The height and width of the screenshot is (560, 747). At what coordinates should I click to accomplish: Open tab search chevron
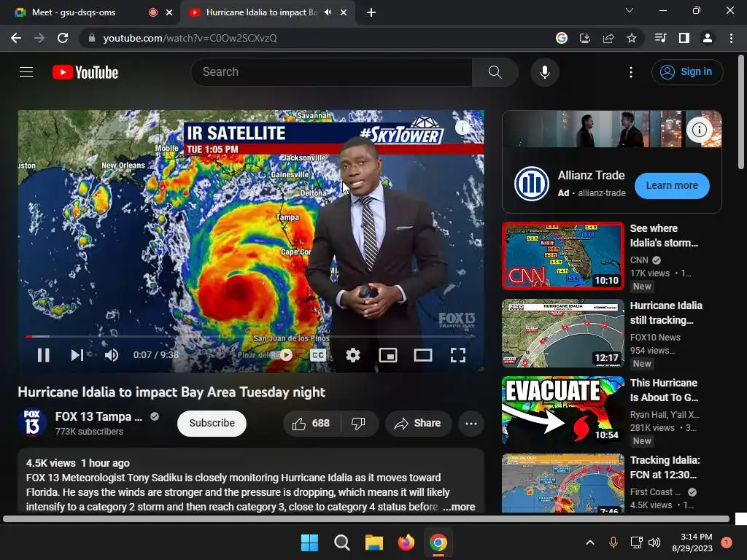pos(630,10)
